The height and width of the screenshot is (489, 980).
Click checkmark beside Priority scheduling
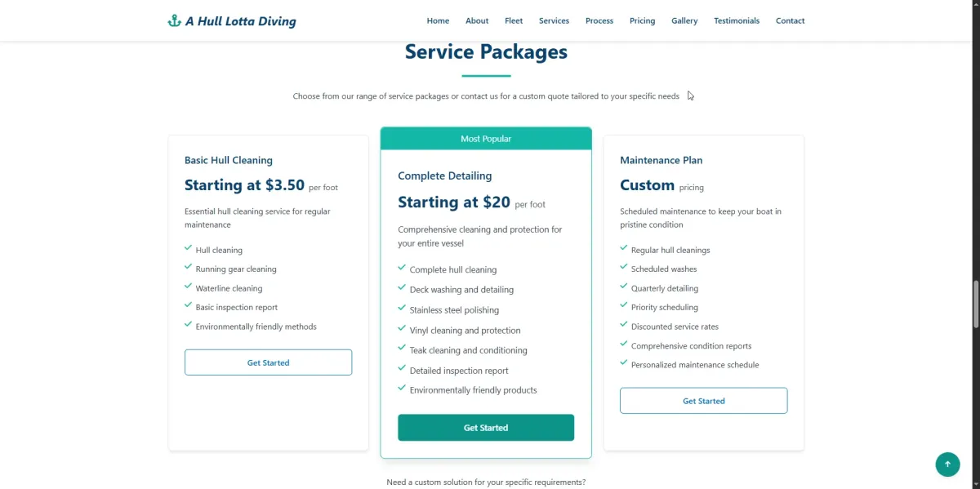point(624,307)
